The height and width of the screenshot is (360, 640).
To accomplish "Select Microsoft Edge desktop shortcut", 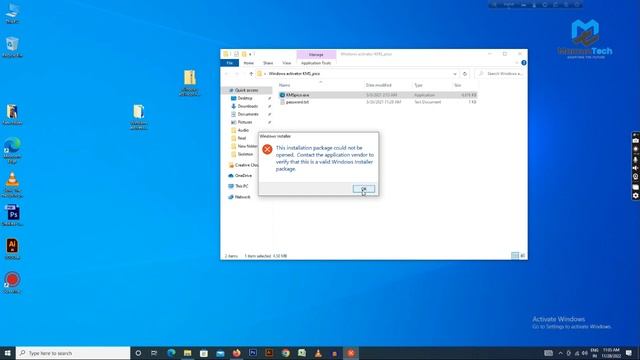I will point(12,150).
